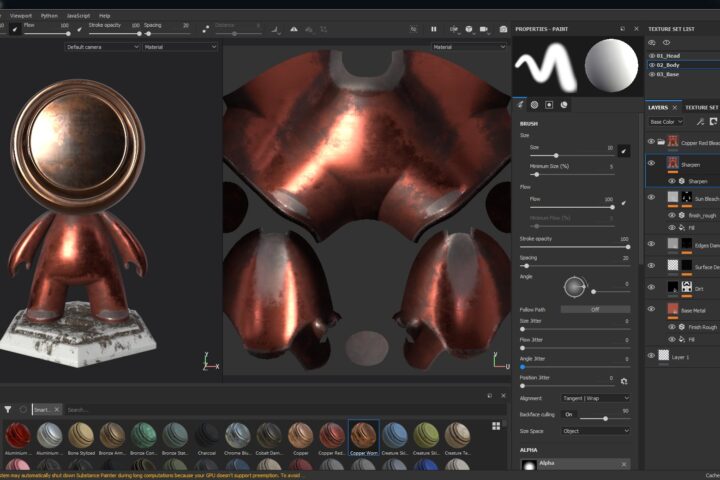Open the Brush properties tab icon
This screenshot has height=480, width=720.
pyautogui.click(x=520, y=105)
